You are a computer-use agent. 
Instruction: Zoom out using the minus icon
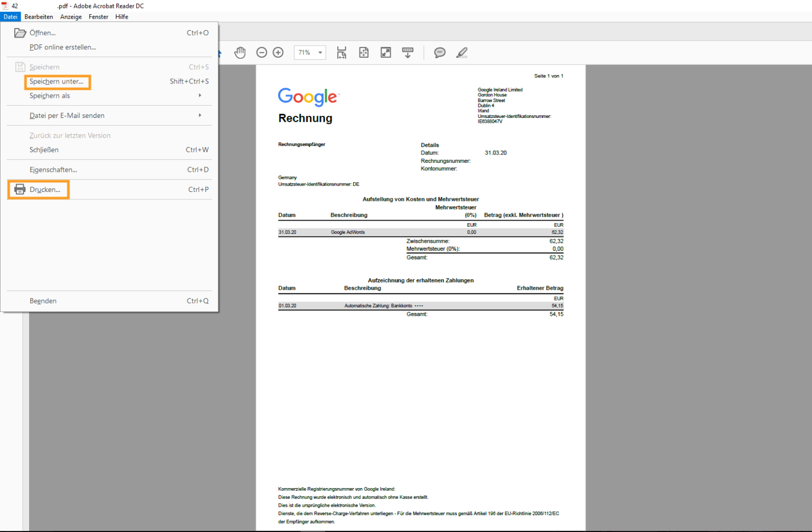[262, 52]
